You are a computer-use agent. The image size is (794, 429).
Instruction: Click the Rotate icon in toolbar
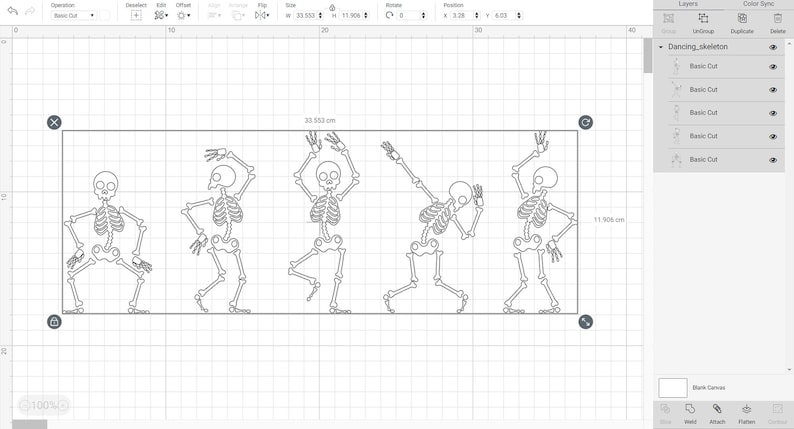point(389,15)
